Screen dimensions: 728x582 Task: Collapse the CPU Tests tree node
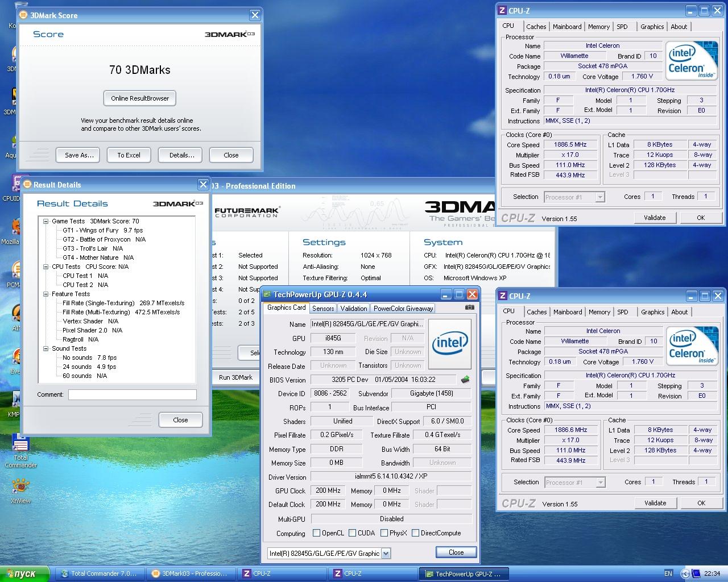[x=45, y=267]
